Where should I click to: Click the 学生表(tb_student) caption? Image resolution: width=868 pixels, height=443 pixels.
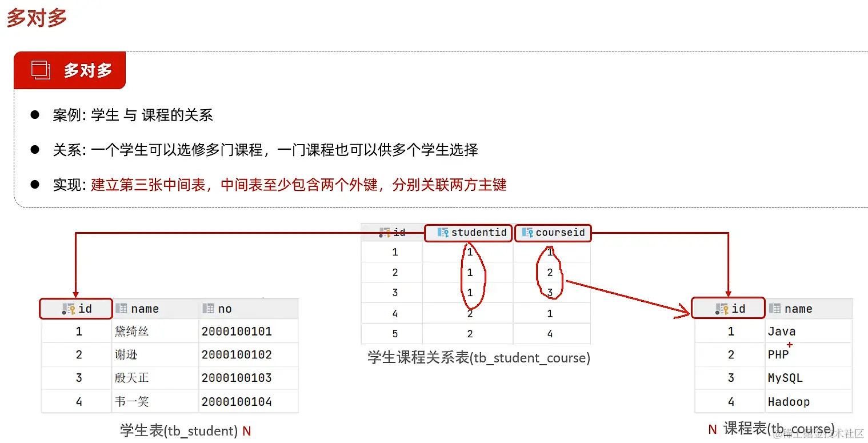179,431
